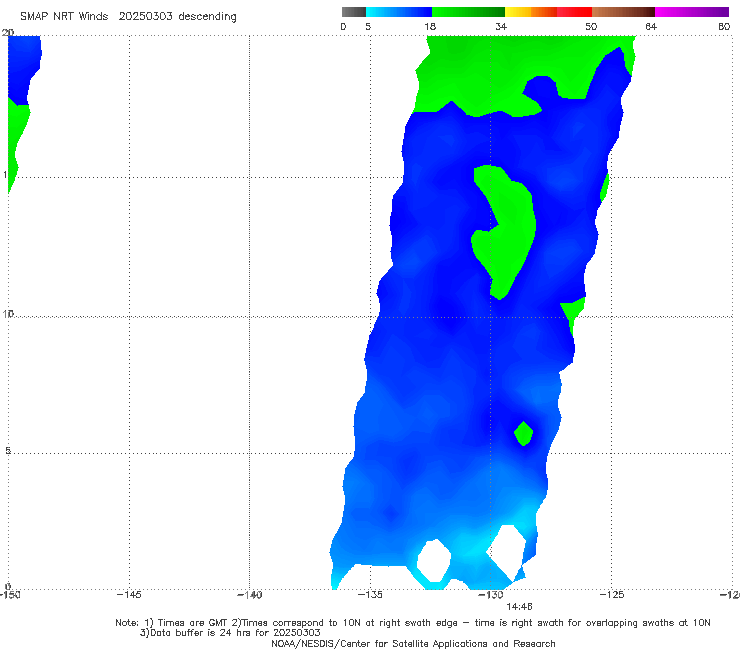The width and height of the screenshot is (740, 650).
Task: Click the magenta-purple segment of the color bar
Action: [x=692, y=12]
